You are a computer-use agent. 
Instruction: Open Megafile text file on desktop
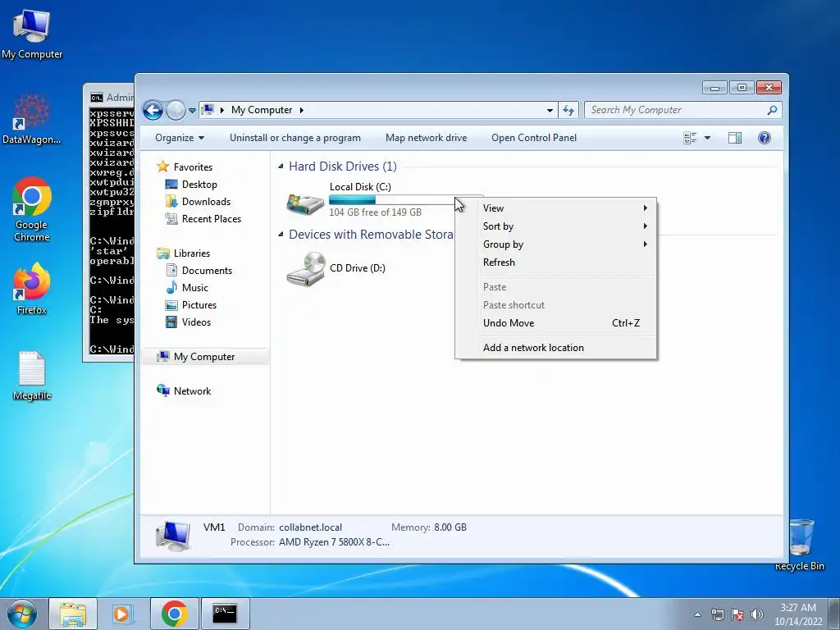coord(32,376)
